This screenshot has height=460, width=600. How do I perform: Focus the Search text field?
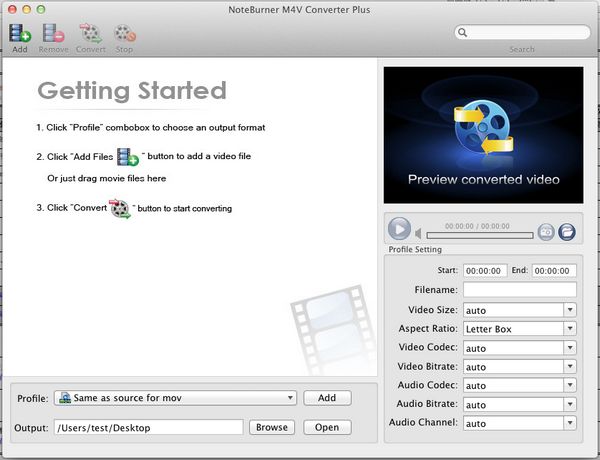coord(522,33)
